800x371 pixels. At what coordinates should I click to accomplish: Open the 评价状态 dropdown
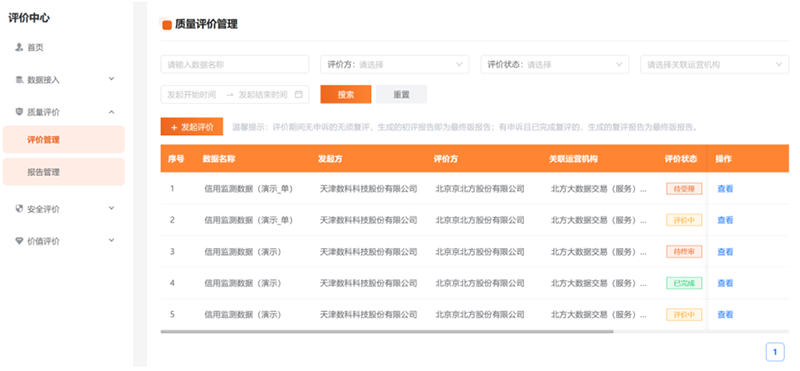(x=555, y=64)
